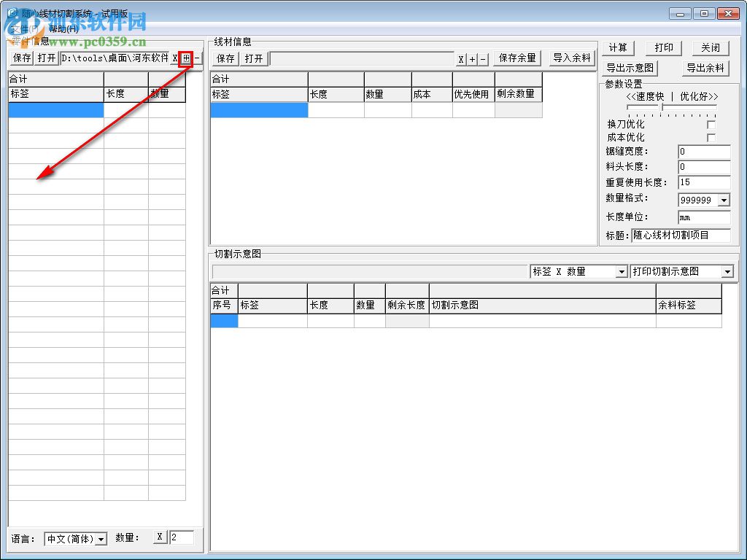This screenshot has height=560, width=747.
Task: Click the X clear icon beside parts file path
Action: coord(175,58)
